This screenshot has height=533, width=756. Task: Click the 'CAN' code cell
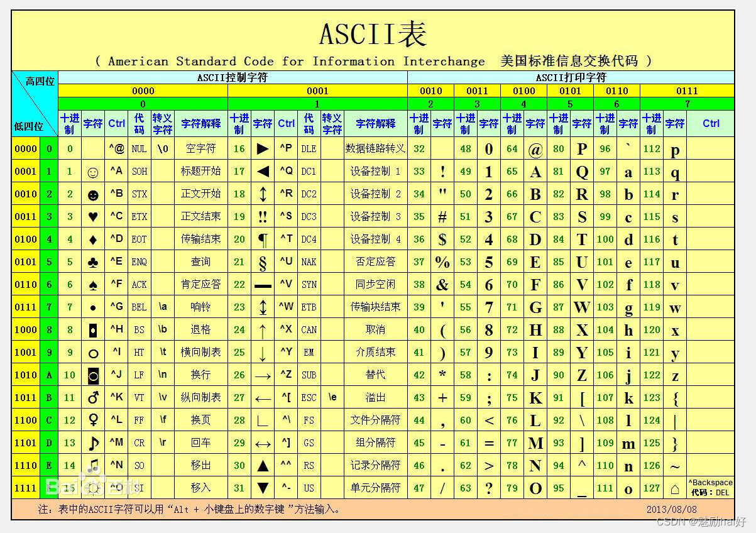(x=309, y=330)
